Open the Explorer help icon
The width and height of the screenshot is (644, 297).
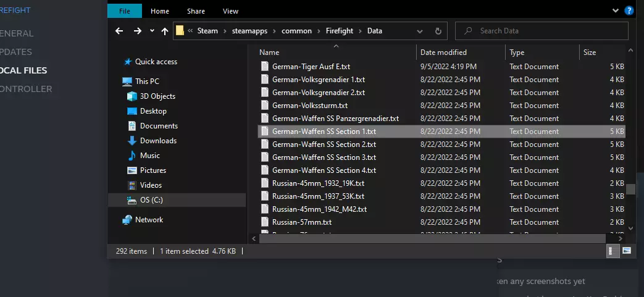(629, 10)
